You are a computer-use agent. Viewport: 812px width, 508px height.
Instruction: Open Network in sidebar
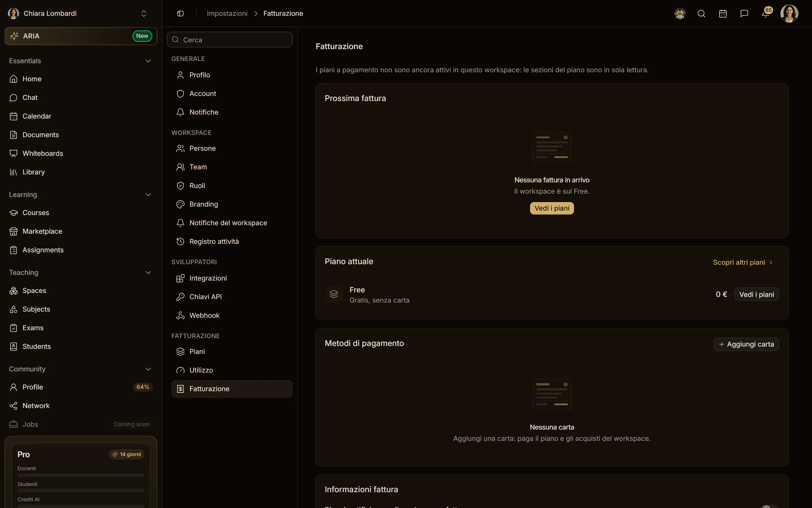[x=81, y=406]
